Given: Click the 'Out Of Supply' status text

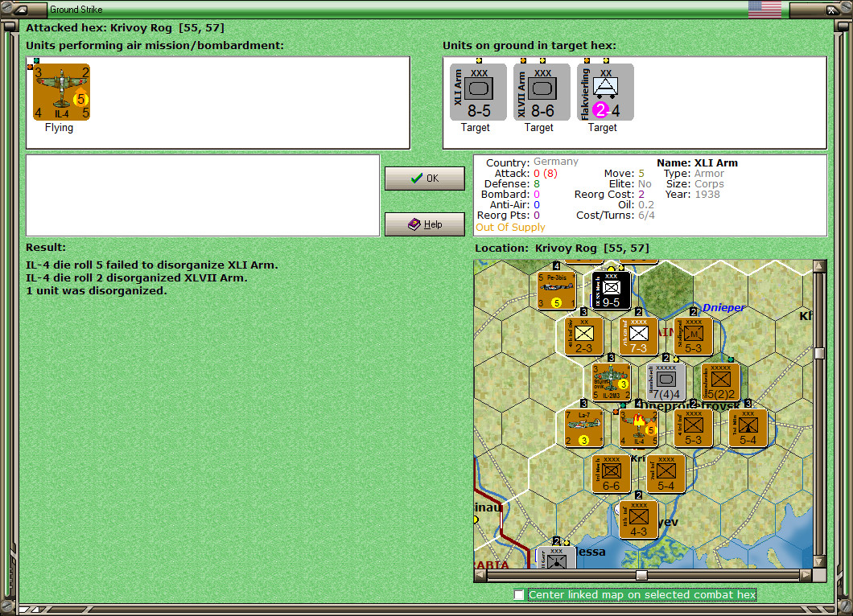Looking at the screenshot, I should coord(510,228).
